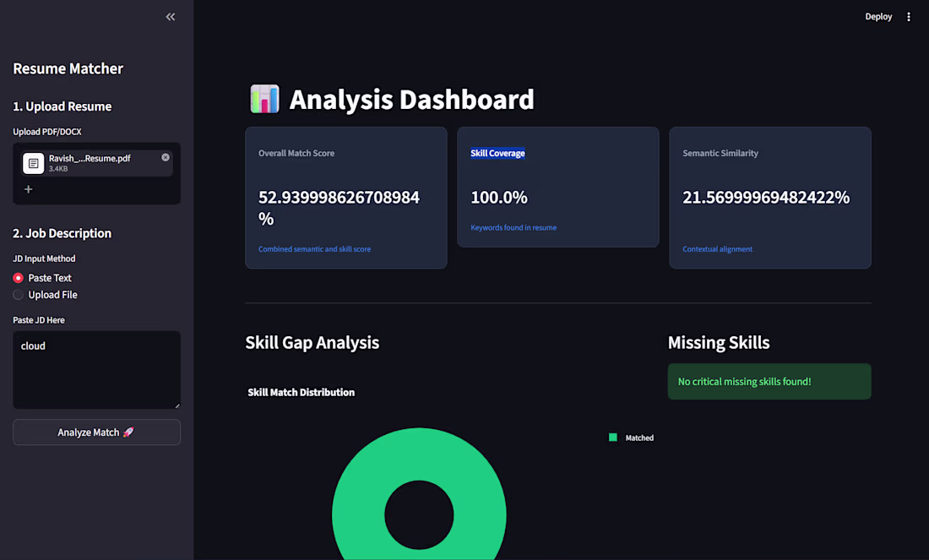Image resolution: width=929 pixels, height=560 pixels.
Task: Click the Ravish_...Resume.pdf file name
Action: [90, 158]
